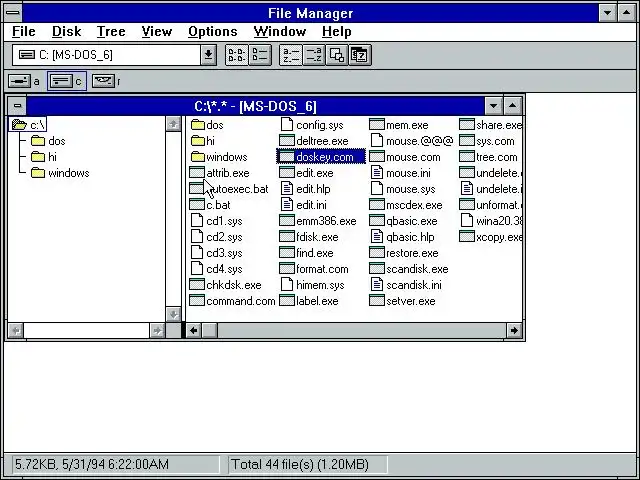Select the setver.exe file name
This screenshot has height=480, width=640.
pos(411,301)
